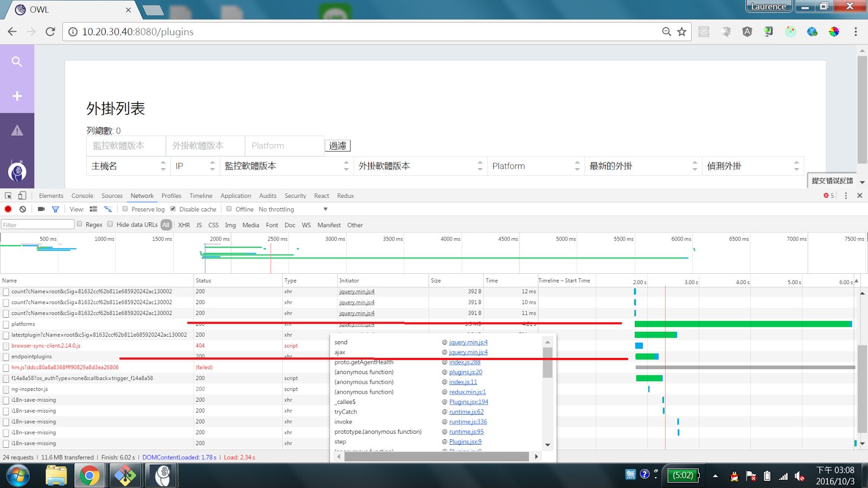Viewport: 868px width, 488px height.
Task: Open redux.min.js:1 initiator link
Action: 468,392
